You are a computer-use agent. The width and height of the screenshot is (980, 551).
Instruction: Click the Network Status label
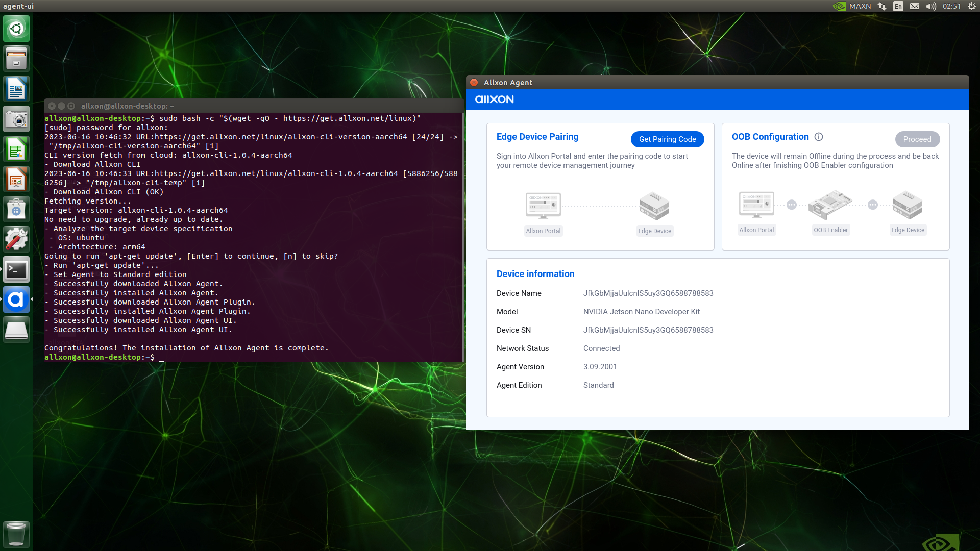[x=522, y=348]
